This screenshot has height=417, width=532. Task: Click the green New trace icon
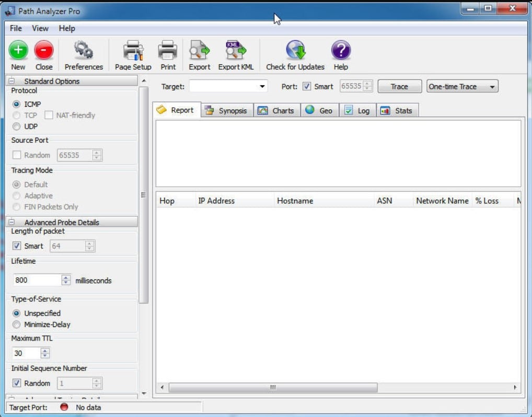[18, 50]
